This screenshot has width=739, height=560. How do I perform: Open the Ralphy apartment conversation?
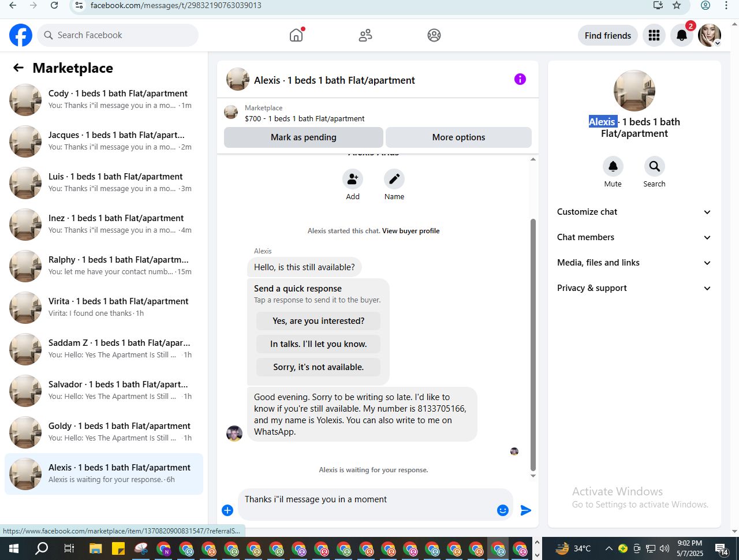104,266
